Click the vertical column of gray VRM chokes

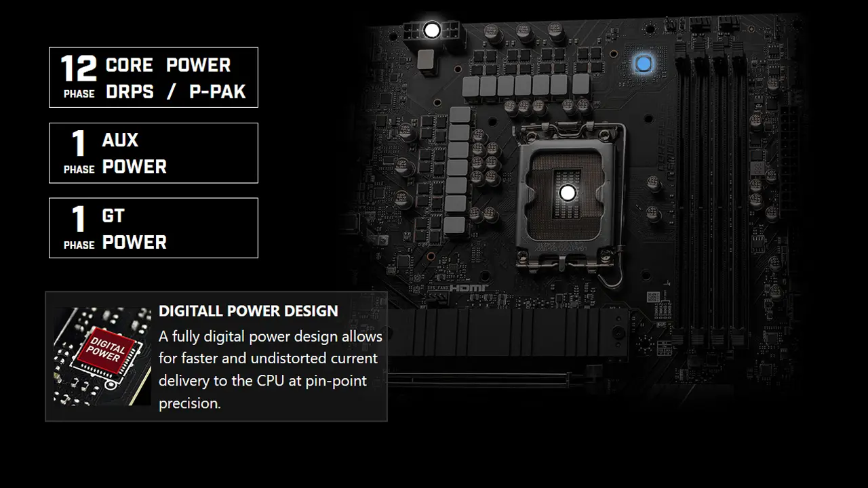click(x=458, y=170)
